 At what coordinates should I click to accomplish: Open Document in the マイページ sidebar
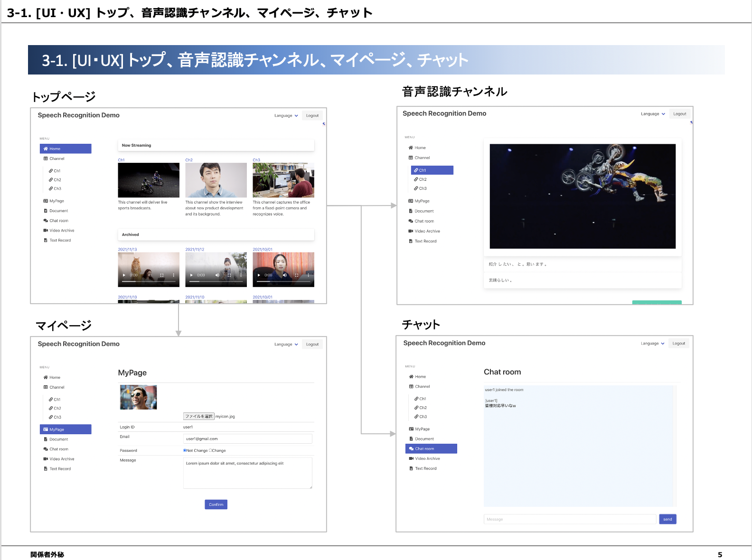[x=56, y=439]
